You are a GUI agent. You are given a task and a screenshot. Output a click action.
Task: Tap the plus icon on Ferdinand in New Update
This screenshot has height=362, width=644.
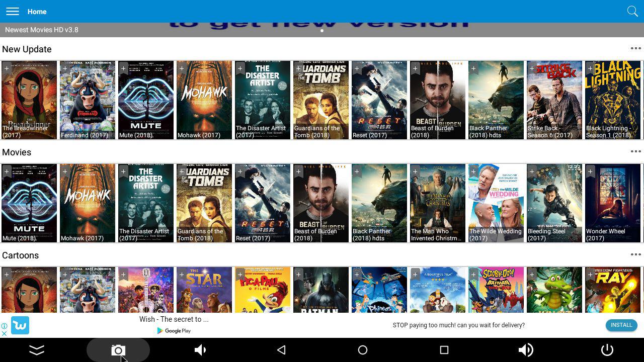(x=65, y=68)
